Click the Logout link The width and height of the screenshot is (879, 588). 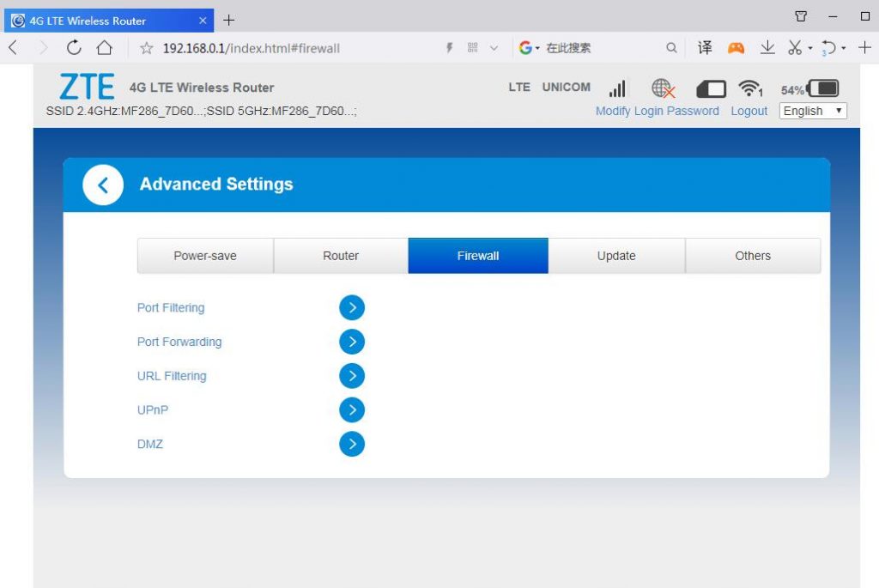[749, 111]
